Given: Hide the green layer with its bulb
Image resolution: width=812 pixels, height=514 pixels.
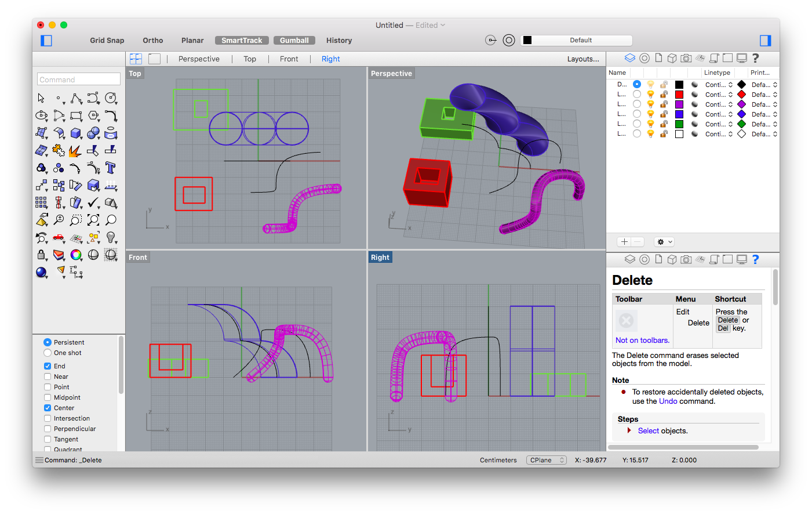Looking at the screenshot, I should pos(650,124).
